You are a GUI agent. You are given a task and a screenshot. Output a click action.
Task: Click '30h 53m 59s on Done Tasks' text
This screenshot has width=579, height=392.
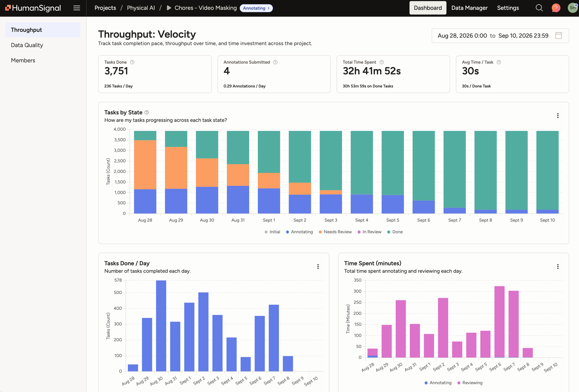368,86
